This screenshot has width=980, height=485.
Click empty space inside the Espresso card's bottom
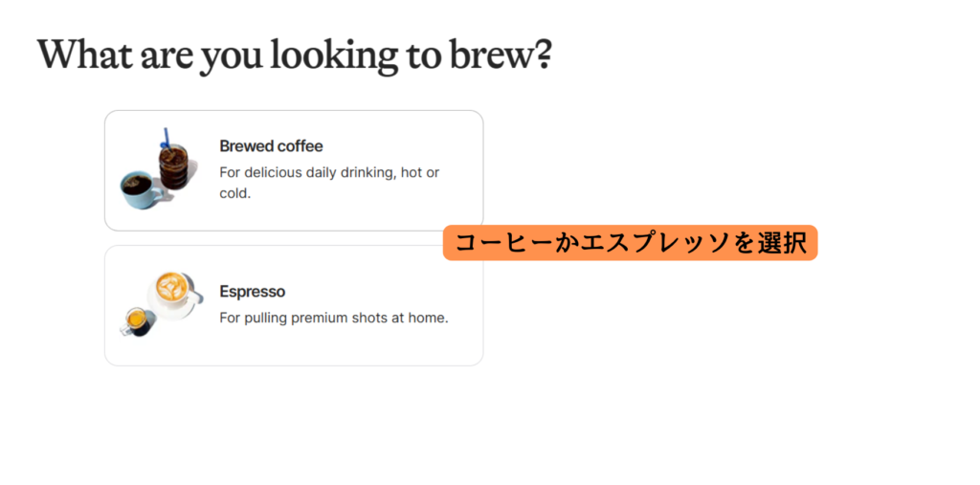click(x=294, y=350)
